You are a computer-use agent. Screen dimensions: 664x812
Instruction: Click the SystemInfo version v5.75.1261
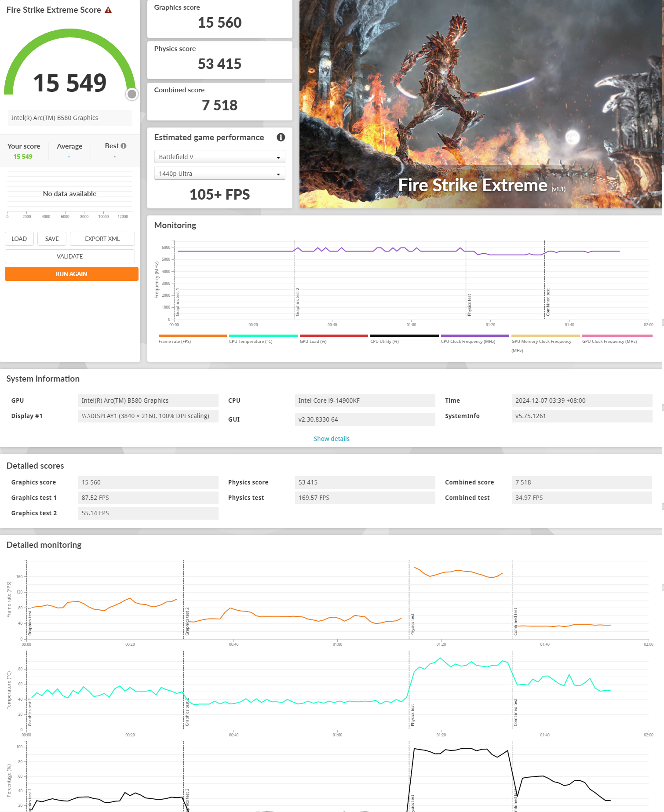pyautogui.click(x=582, y=416)
